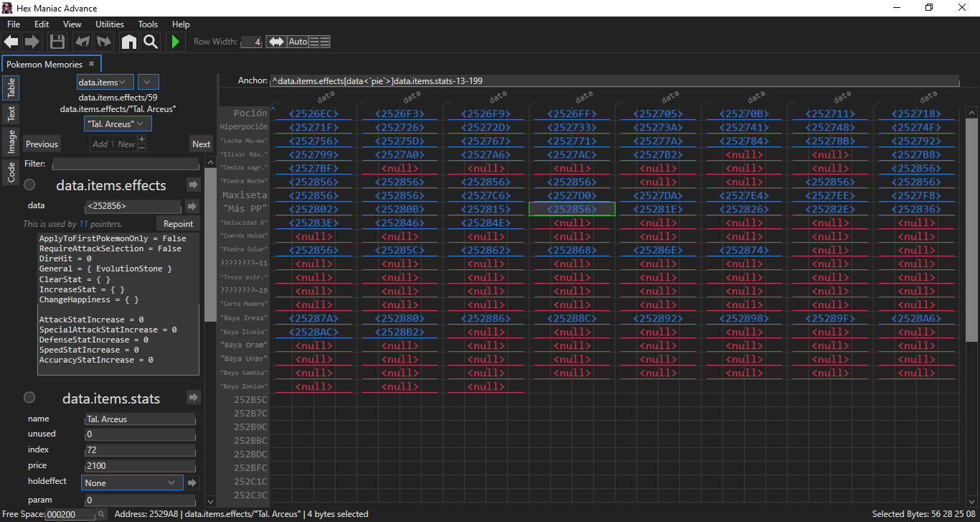This screenshot has width=980, height=522.
Task: Click the Next button
Action: (x=201, y=144)
